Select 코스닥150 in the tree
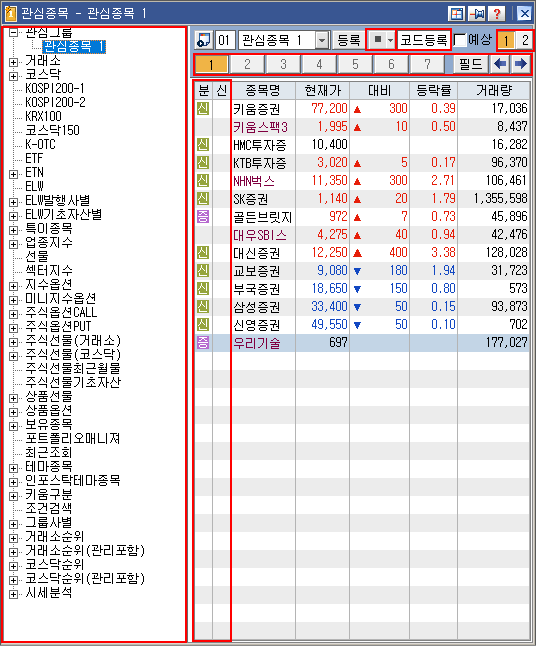 point(52,131)
